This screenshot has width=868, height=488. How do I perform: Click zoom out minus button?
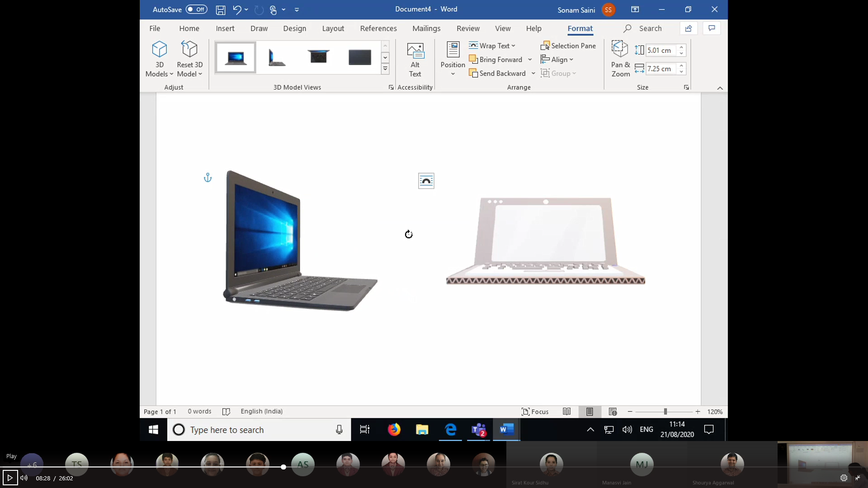[630, 412]
